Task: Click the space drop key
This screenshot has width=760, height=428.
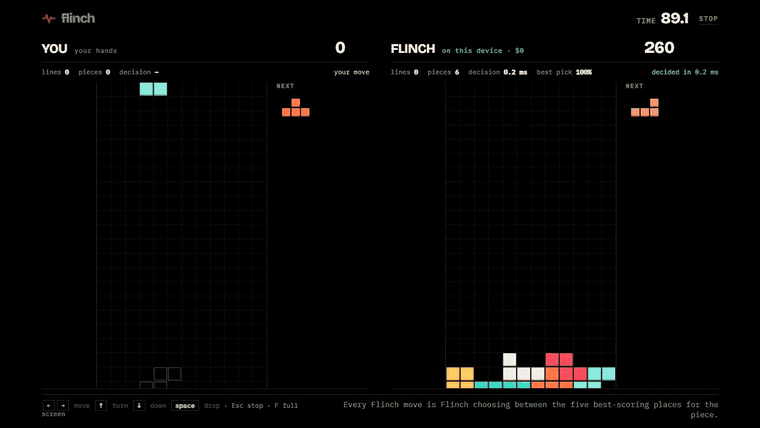Action: click(185, 405)
